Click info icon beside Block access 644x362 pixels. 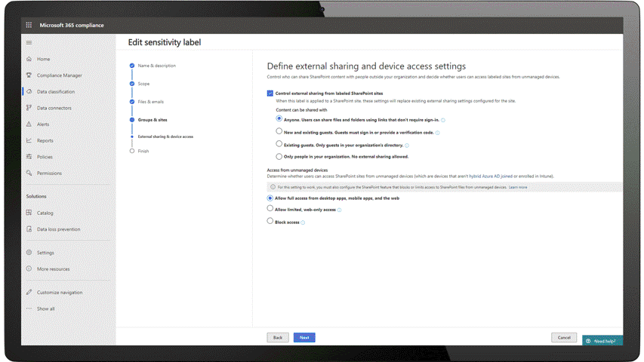point(303,222)
